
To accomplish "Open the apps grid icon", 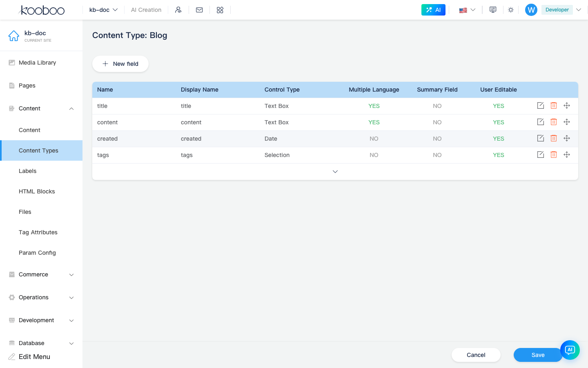I will coord(220,10).
